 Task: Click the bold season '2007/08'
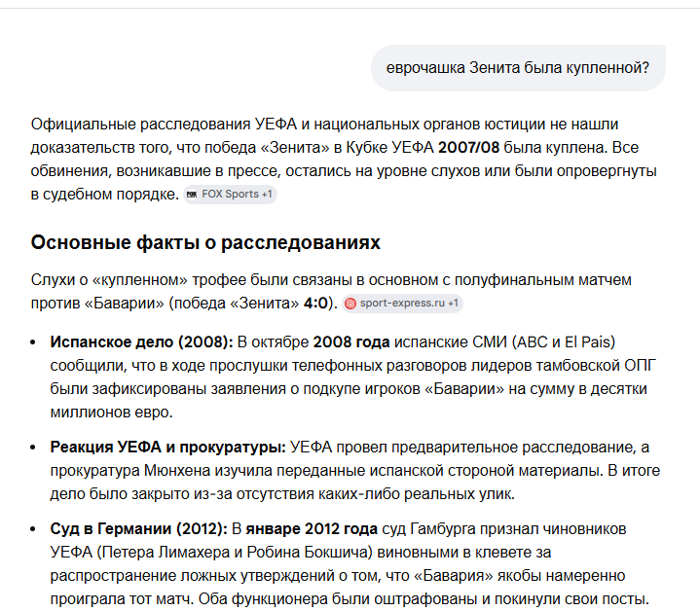[x=468, y=148]
